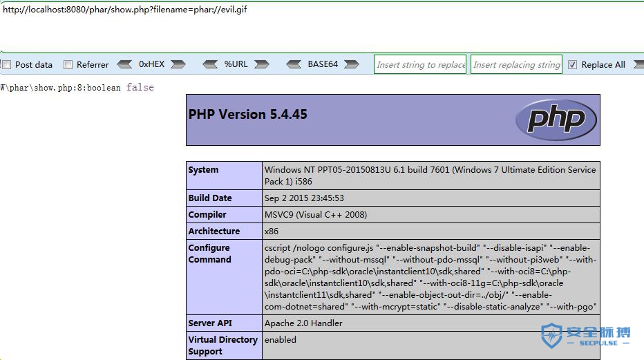Image resolution: width=644 pixels, height=360 pixels.
Task: Click the 'Post data' label text
Action: point(34,64)
